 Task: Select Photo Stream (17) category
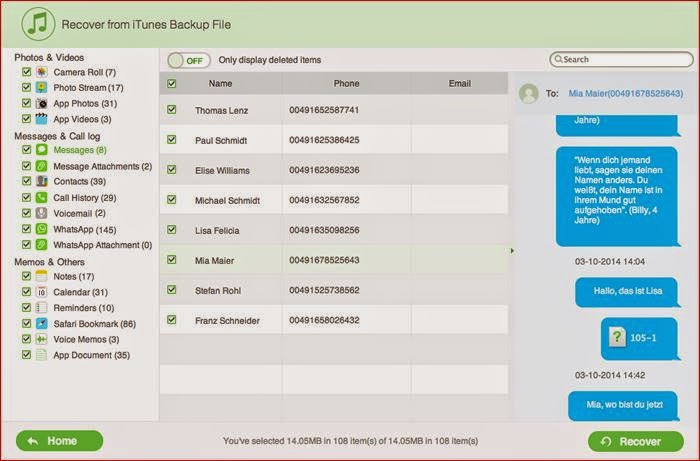88,87
